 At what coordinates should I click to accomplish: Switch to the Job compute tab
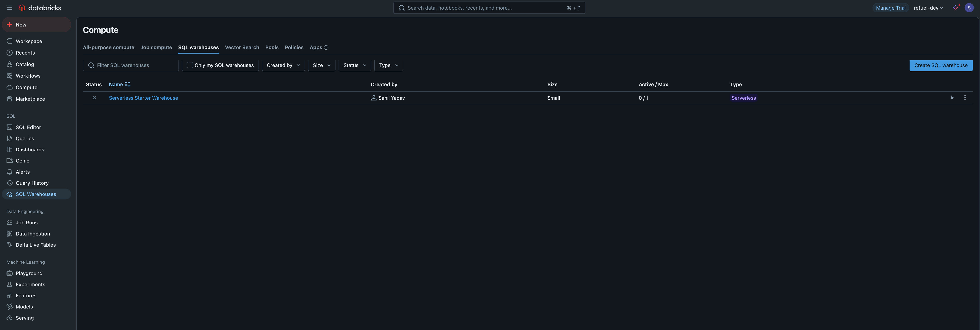(x=156, y=47)
